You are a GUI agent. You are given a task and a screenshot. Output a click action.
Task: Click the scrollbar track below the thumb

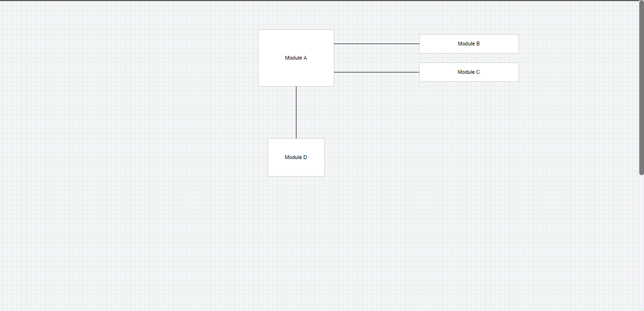click(641, 241)
